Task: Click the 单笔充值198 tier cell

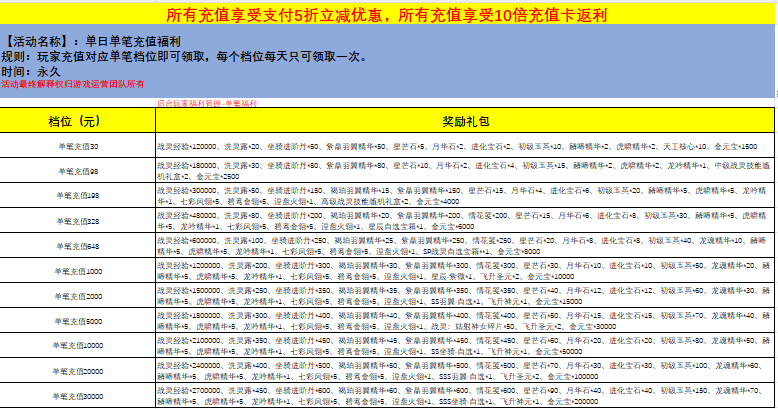Action: (x=78, y=196)
